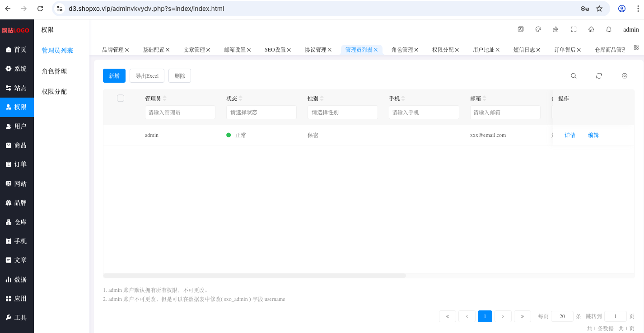Image resolution: width=644 pixels, height=333 pixels.
Task: Select 角色管理 in submenu
Action: point(54,71)
